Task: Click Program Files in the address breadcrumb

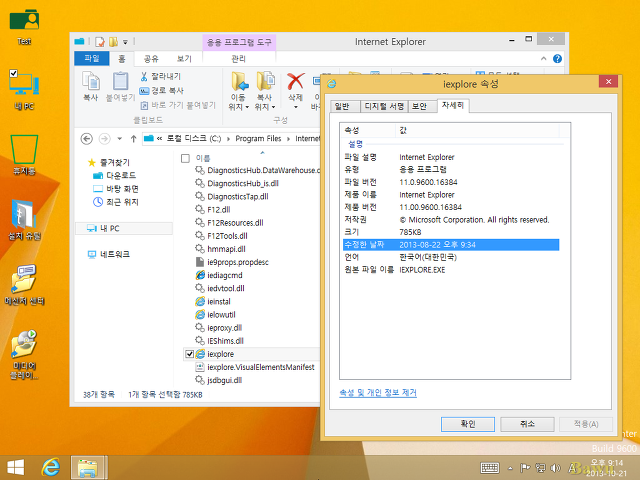Action: tap(258, 139)
